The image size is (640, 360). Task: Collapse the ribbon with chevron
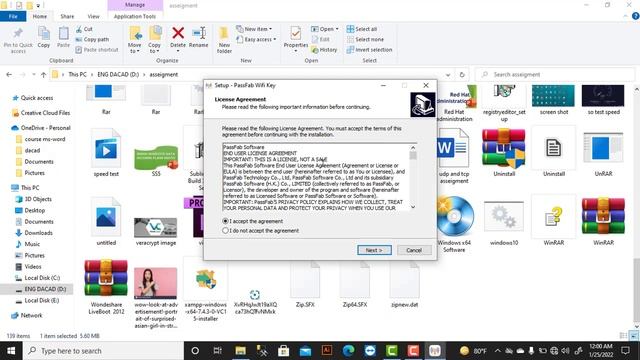click(626, 16)
